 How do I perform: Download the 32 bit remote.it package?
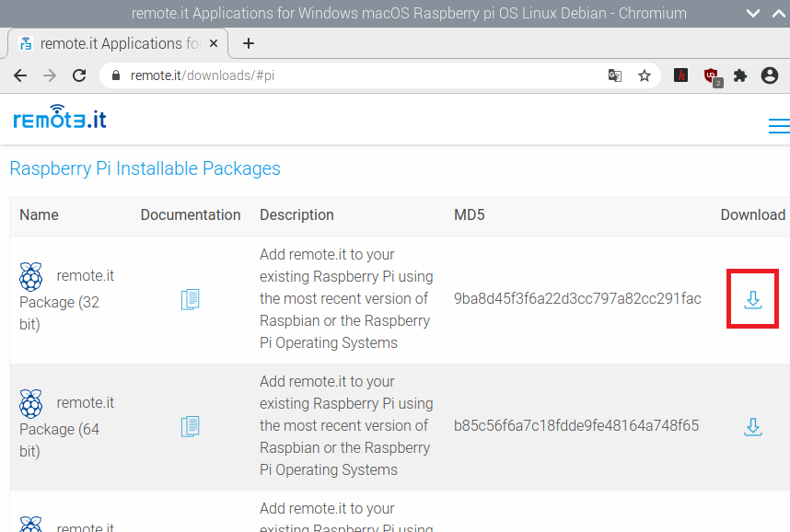click(753, 299)
